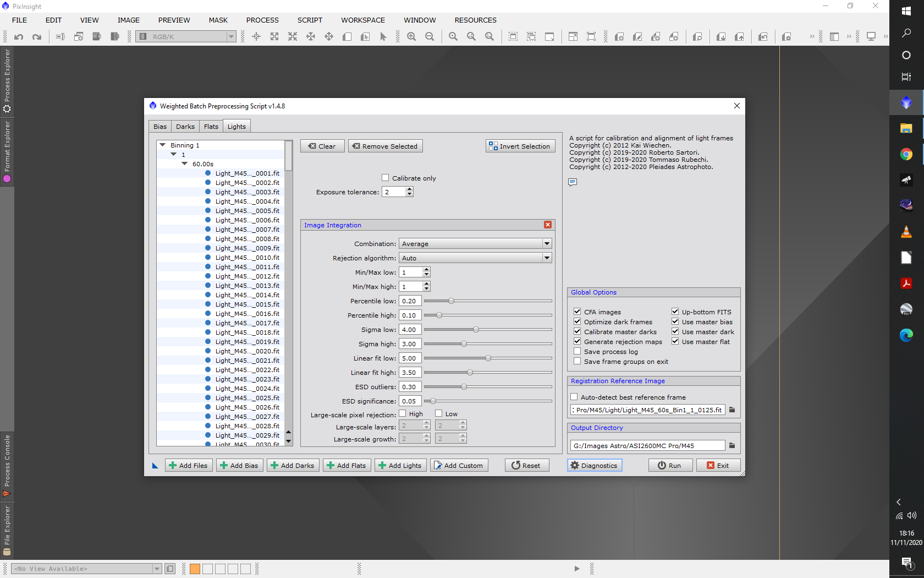Viewport: 924px width, 578px height.
Task: Click the Zoom Out magnifier icon
Action: tap(430, 37)
